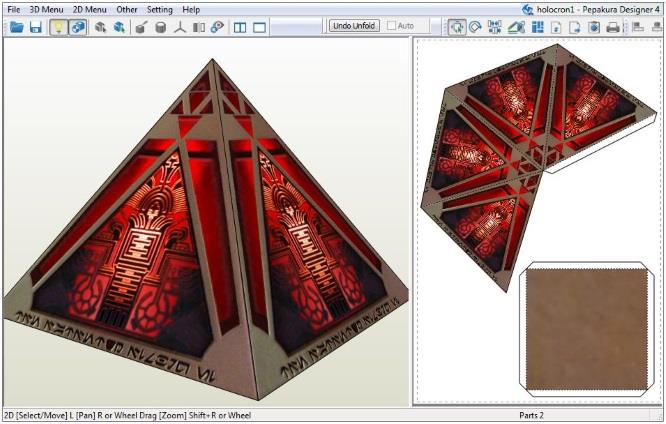Open the Help menu

coord(191,9)
